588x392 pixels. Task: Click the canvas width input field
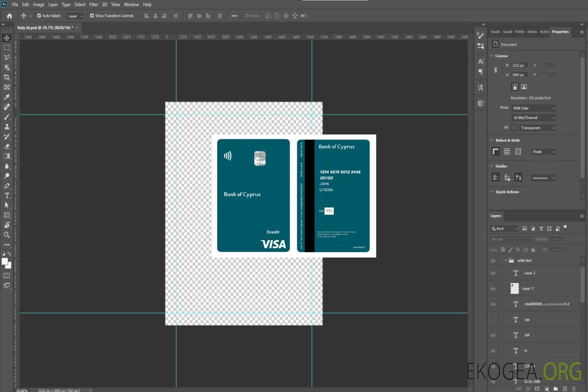point(519,65)
